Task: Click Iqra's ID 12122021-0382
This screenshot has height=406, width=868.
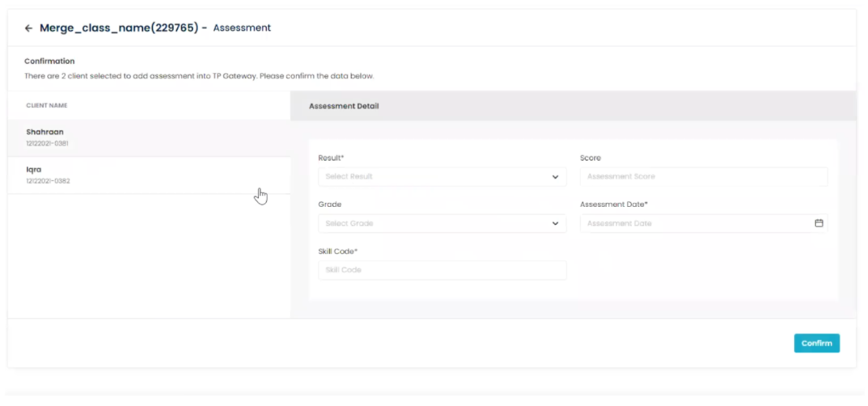Action: (47, 181)
